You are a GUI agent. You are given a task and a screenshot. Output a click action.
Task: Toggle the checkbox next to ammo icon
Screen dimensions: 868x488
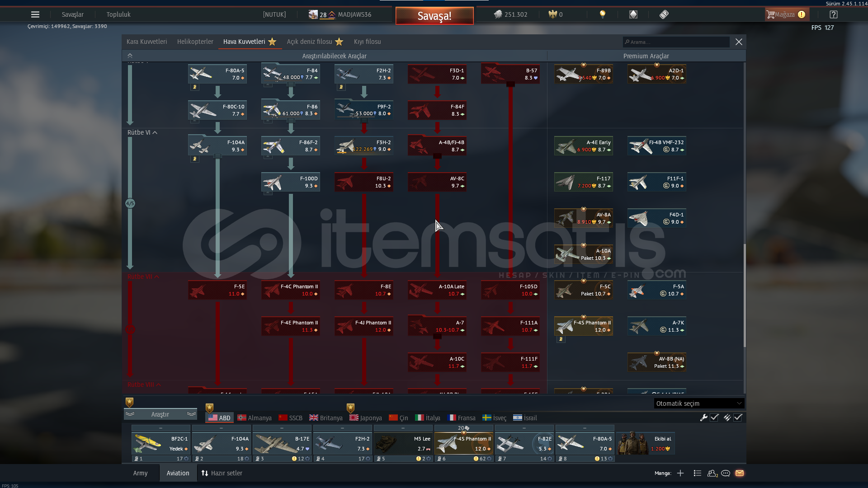pyautogui.click(x=738, y=418)
